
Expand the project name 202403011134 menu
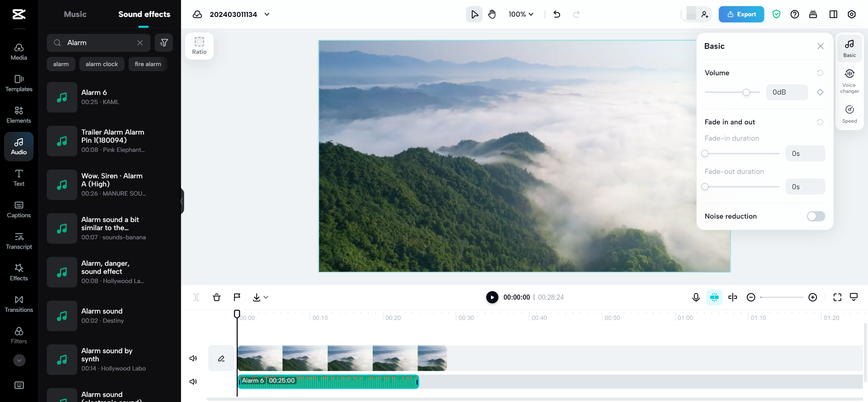267,14
